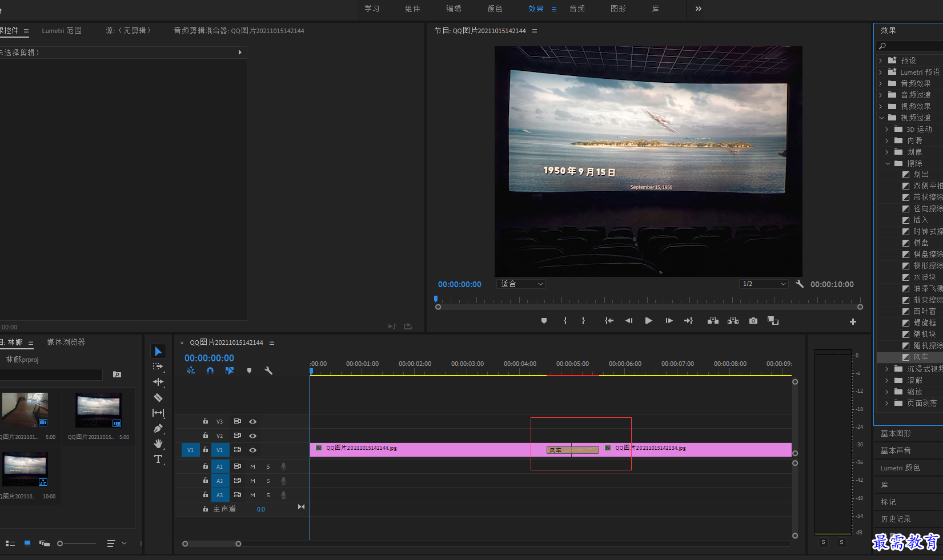This screenshot has width=943, height=560.
Task: Switch to 颜色 workspace
Action: tap(495, 9)
